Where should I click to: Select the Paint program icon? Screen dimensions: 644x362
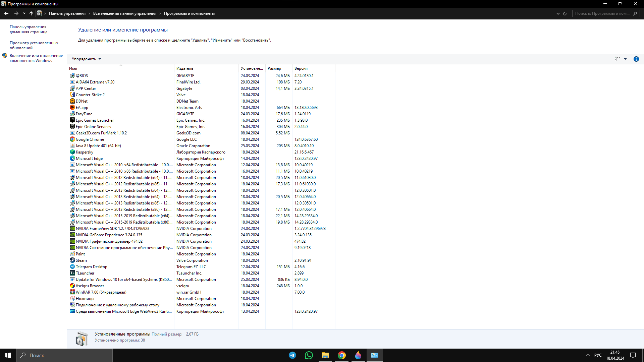coord(72,254)
